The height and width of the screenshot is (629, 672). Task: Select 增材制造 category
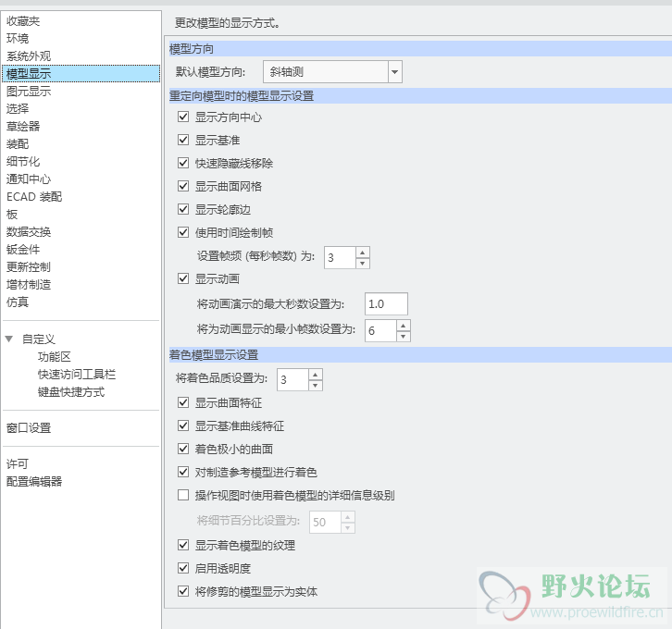click(x=81, y=284)
